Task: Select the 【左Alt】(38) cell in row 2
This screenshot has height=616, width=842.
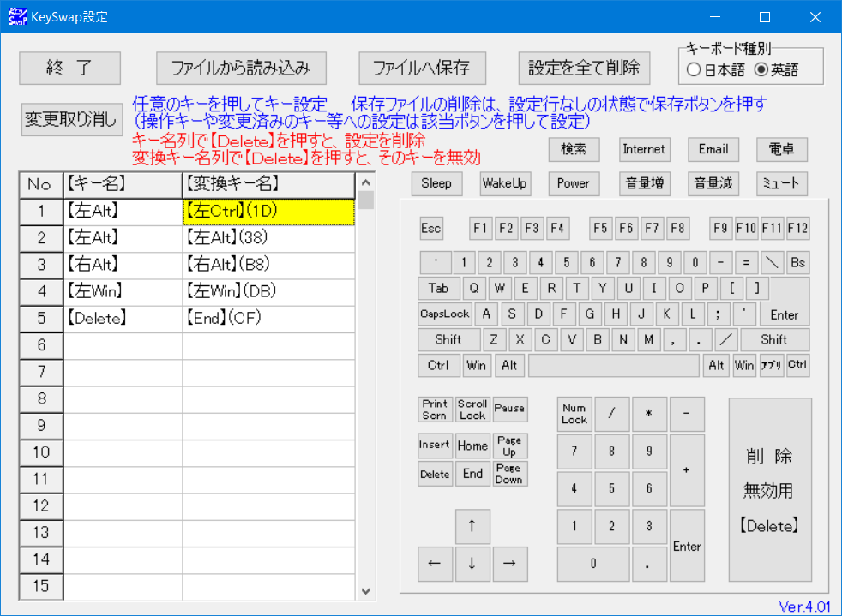Action: (x=268, y=238)
